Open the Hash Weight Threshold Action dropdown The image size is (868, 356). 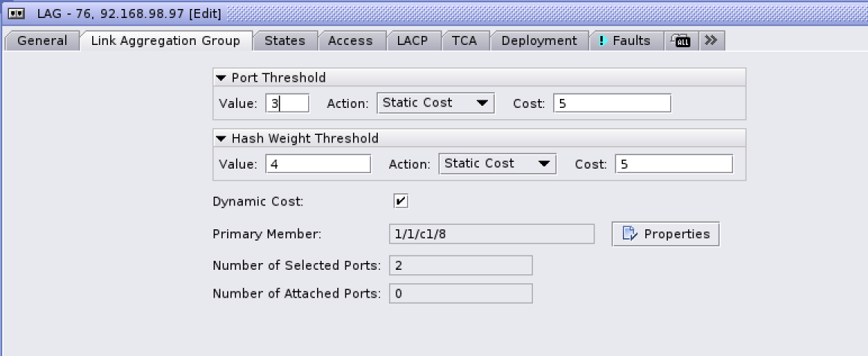click(497, 164)
